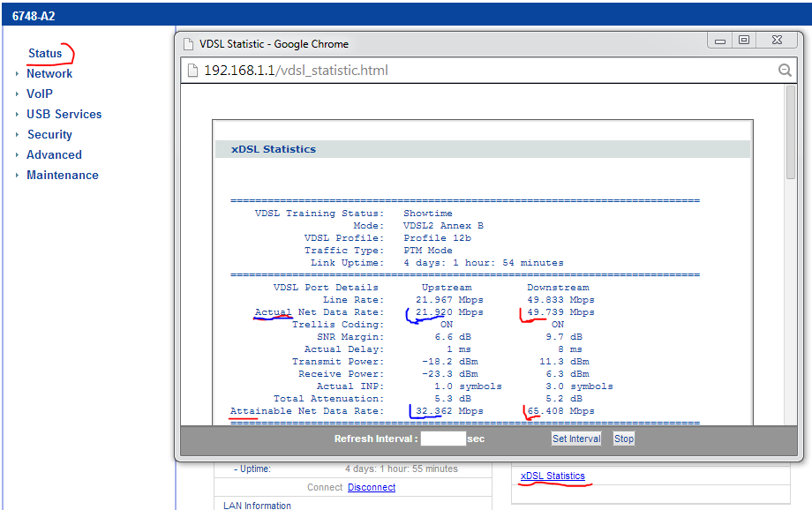The width and height of the screenshot is (812, 510).
Task: Expand the Network menu arrow
Action: click(x=17, y=74)
